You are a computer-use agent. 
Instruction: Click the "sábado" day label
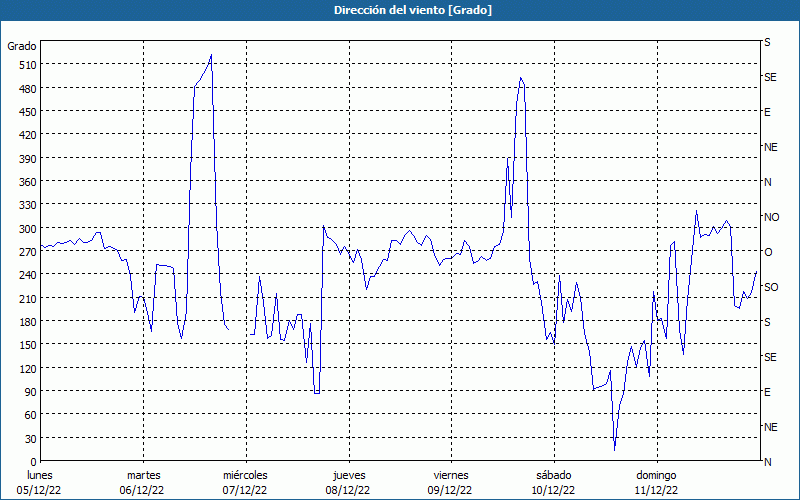(x=554, y=475)
